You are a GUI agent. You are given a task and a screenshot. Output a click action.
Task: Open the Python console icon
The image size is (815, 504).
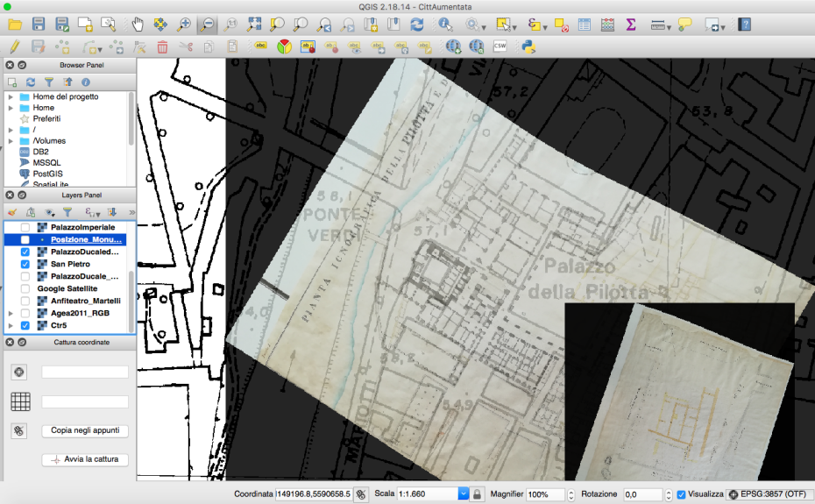coord(528,46)
